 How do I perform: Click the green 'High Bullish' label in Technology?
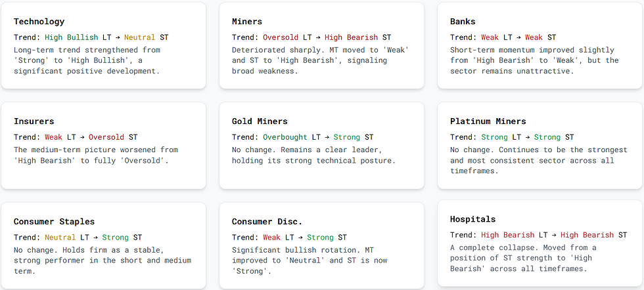(x=72, y=37)
